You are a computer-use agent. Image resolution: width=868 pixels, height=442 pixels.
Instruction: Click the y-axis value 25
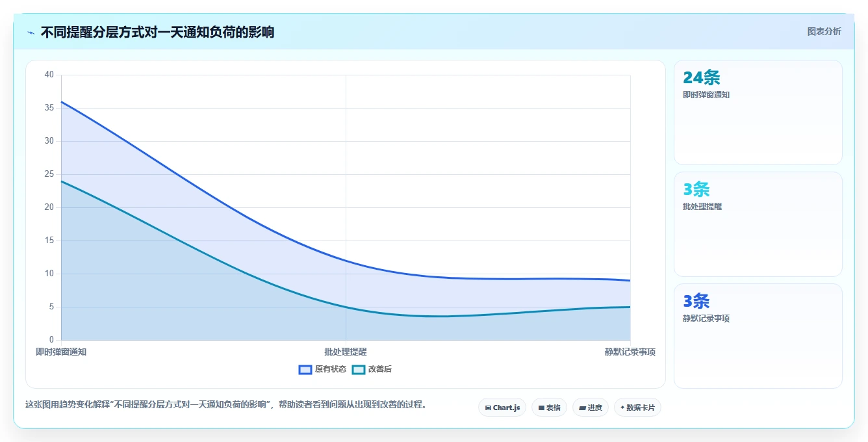coord(49,174)
